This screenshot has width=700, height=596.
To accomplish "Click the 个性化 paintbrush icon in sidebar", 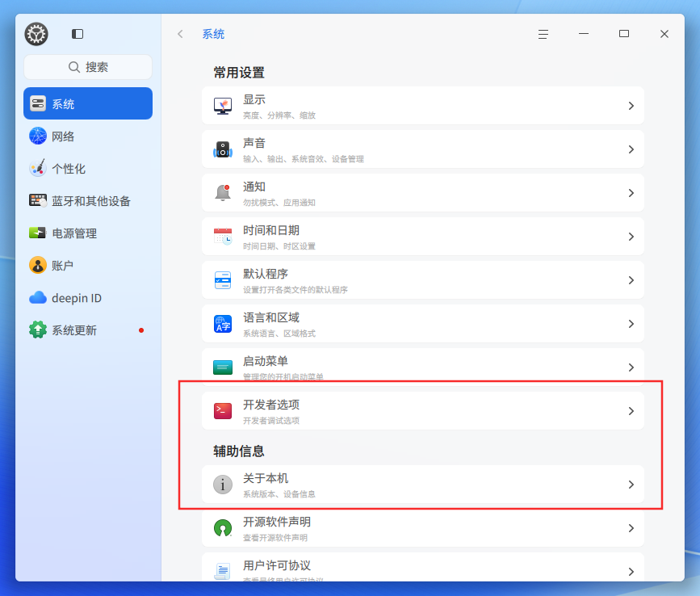I will tap(38, 168).
